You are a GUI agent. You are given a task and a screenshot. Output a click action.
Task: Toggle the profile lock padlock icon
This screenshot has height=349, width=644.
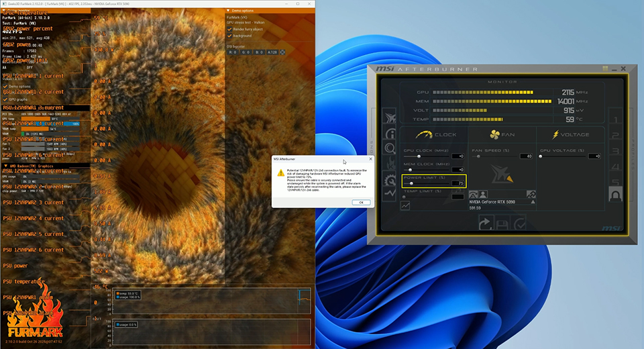tap(614, 195)
